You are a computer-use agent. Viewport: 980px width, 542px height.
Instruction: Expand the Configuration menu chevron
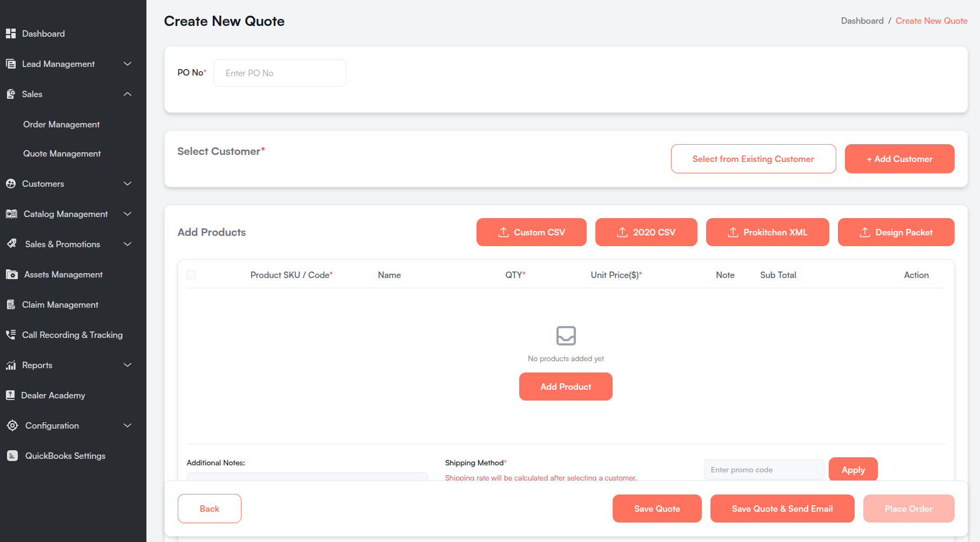click(x=127, y=425)
